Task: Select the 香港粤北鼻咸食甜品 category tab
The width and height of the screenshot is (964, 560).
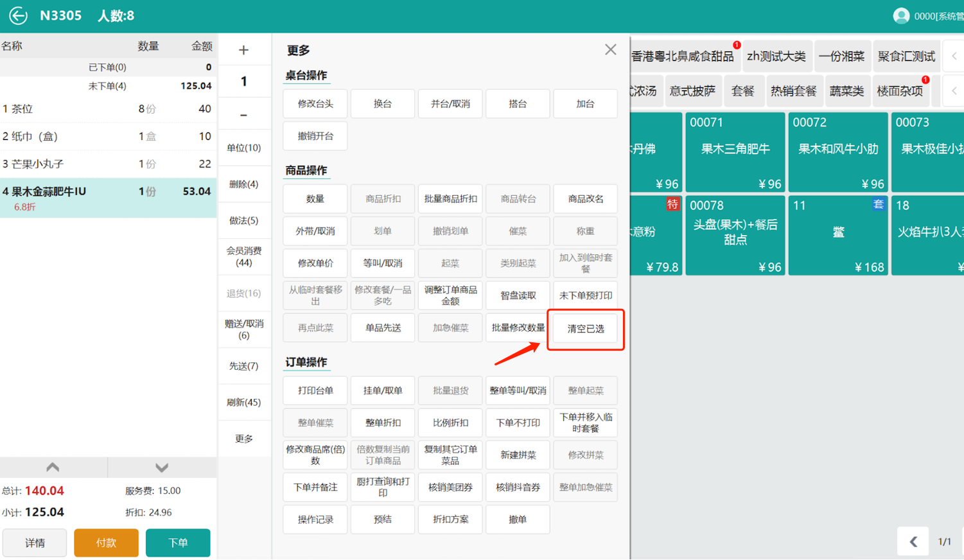Action: click(x=682, y=57)
